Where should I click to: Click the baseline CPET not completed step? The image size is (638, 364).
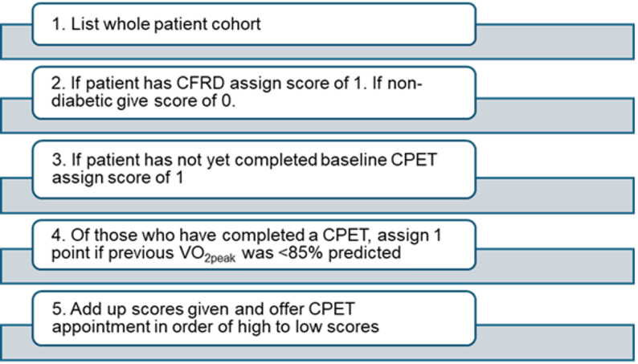point(254,170)
